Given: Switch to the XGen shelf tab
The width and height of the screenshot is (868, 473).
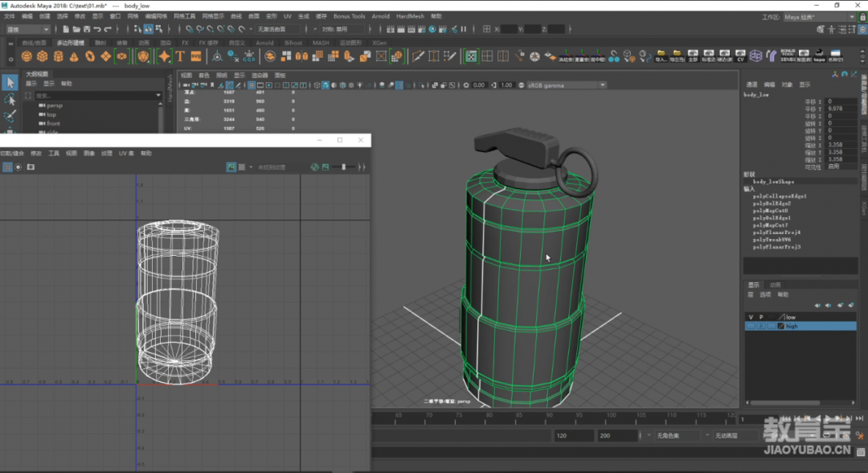Looking at the screenshot, I should pyautogui.click(x=379, y=43).
